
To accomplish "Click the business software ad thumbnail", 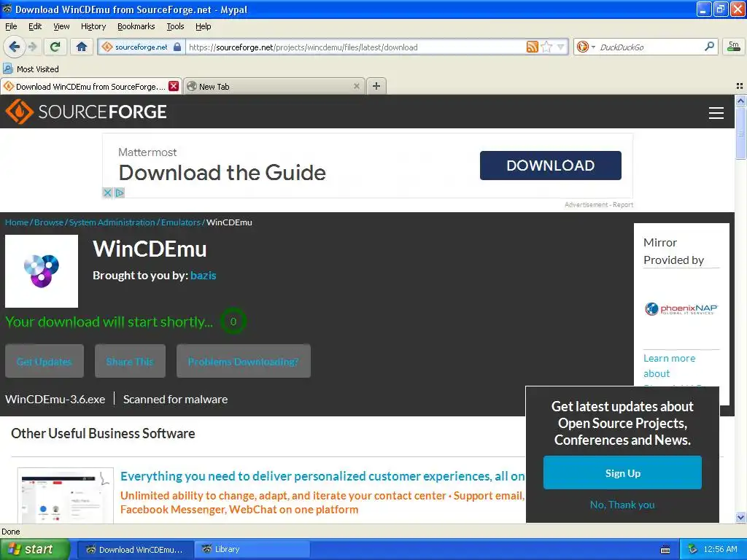I will tap(65, 495).
